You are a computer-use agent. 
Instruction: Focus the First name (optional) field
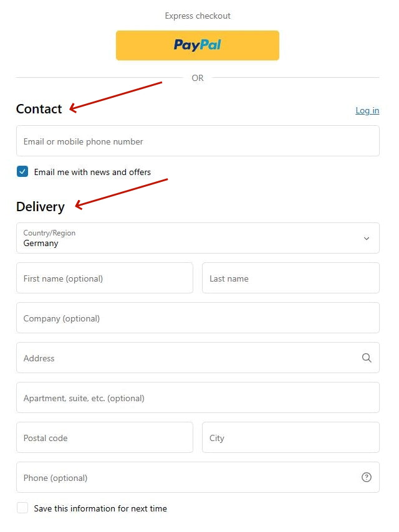105,278
